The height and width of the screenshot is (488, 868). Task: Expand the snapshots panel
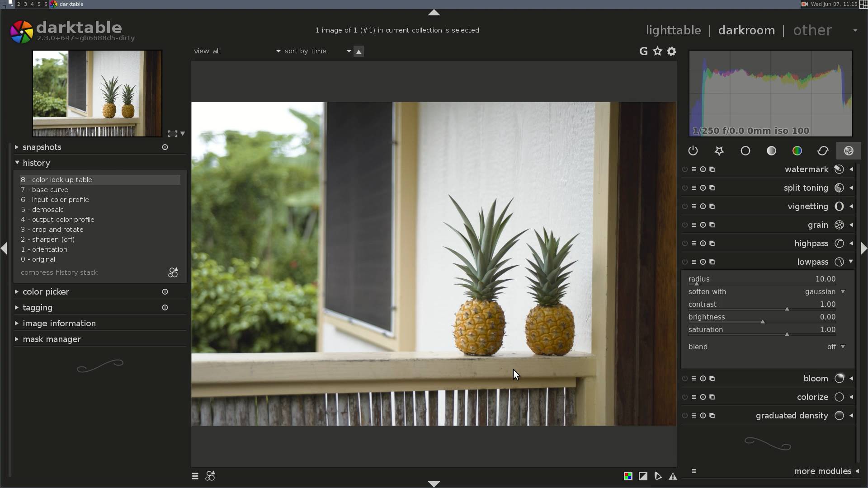pyautogui.click(x=42, y=147)
